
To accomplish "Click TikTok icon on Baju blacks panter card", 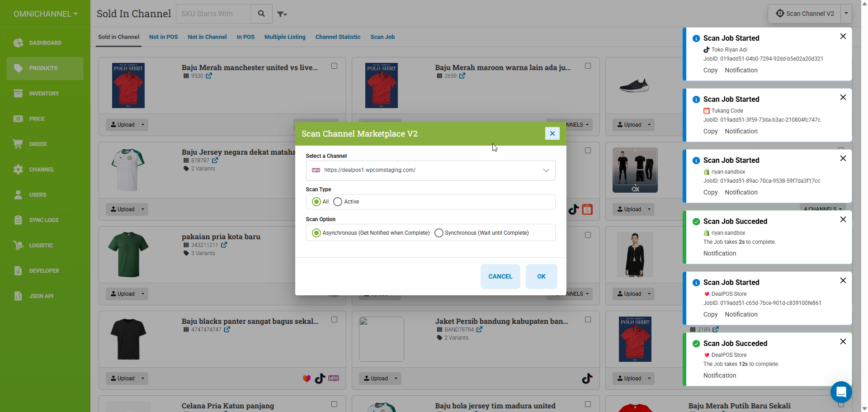I will 320,379.
